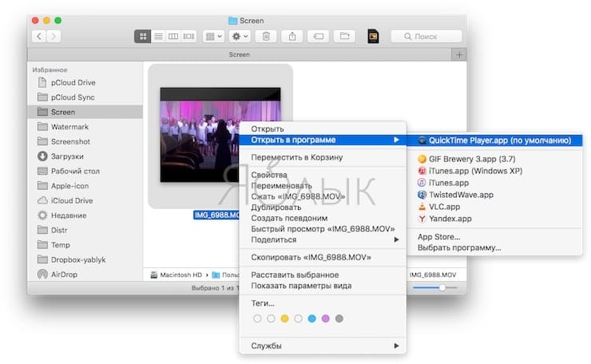Open with Yandex.app
The image size is (591, 364).
click(x=495, y=219)
